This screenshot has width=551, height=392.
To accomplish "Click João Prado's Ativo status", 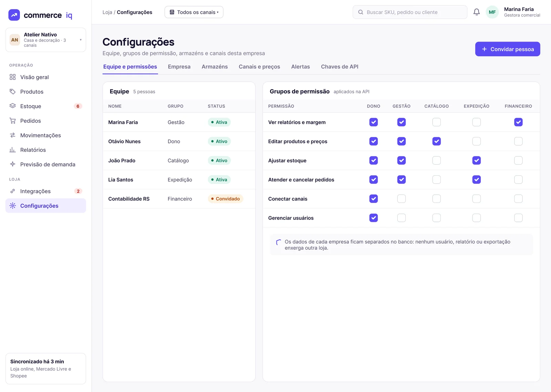I will [x=219, y=161].
